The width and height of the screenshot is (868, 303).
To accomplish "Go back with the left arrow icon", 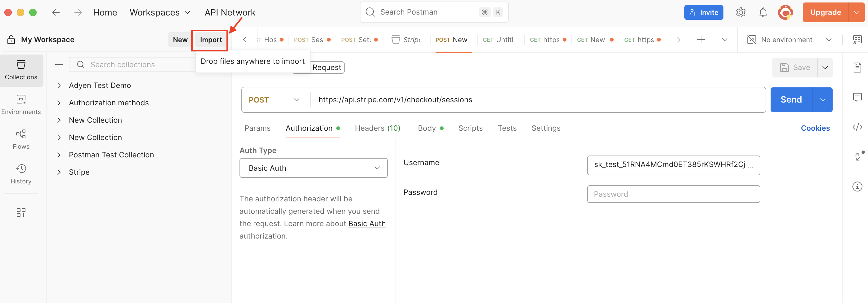I will pos(56,12).
